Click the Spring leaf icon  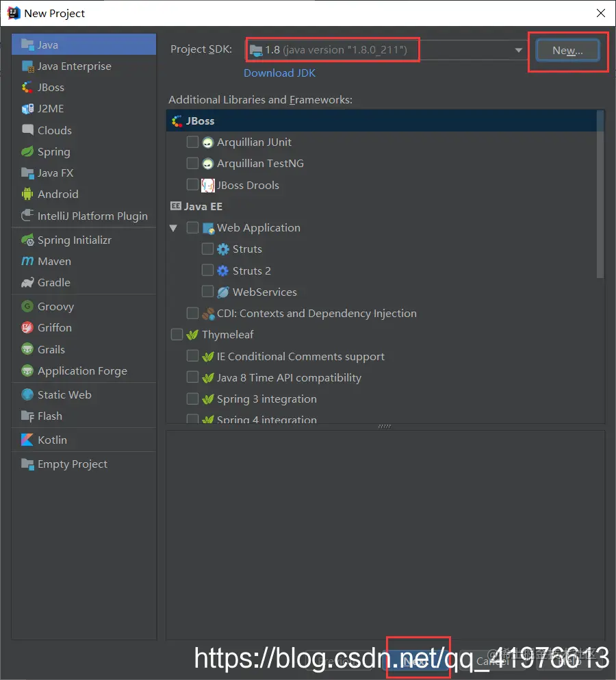coord(27,151)
